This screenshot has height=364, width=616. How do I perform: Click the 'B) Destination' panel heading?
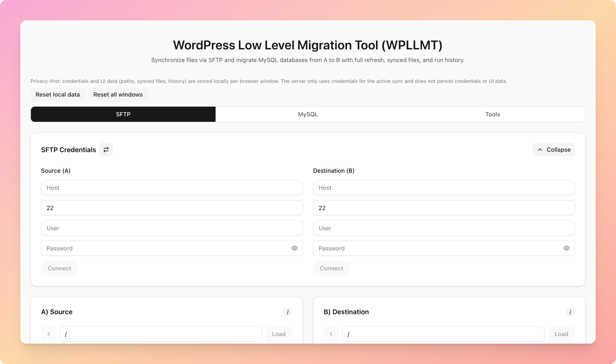pos(346,312)
